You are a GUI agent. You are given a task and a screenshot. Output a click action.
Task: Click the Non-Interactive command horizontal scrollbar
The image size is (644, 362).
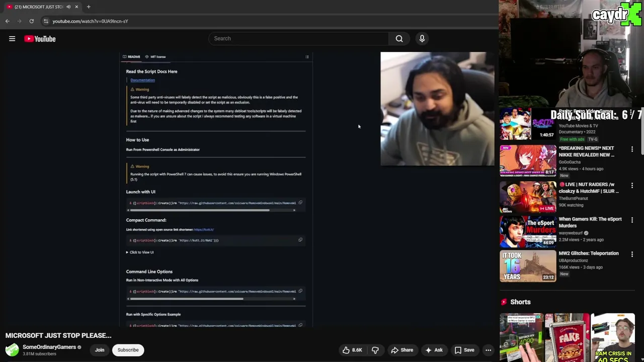[187, 299]
